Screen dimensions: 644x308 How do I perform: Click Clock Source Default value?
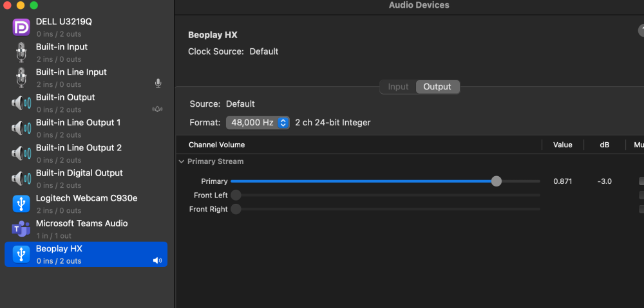(264, 51)
